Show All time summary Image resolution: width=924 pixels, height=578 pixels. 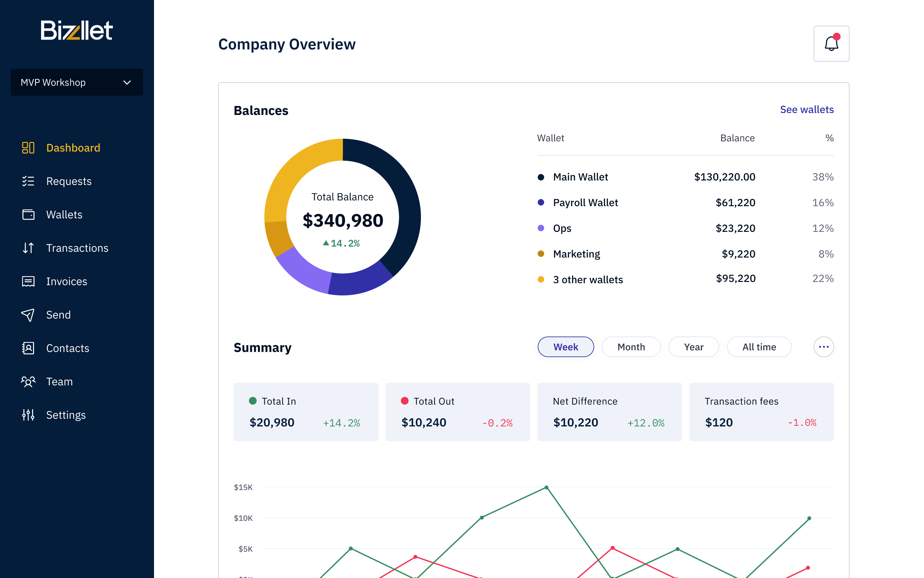click(x=759, y=347)
